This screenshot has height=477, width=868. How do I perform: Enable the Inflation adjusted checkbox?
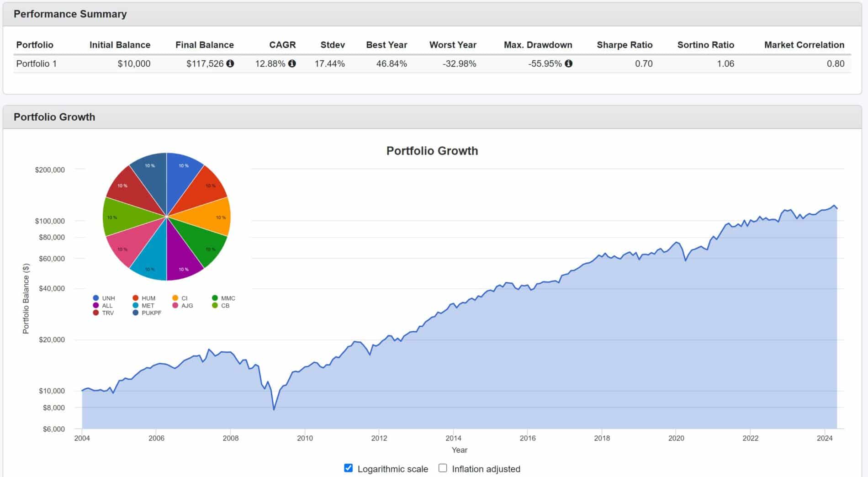pos(443,468)
